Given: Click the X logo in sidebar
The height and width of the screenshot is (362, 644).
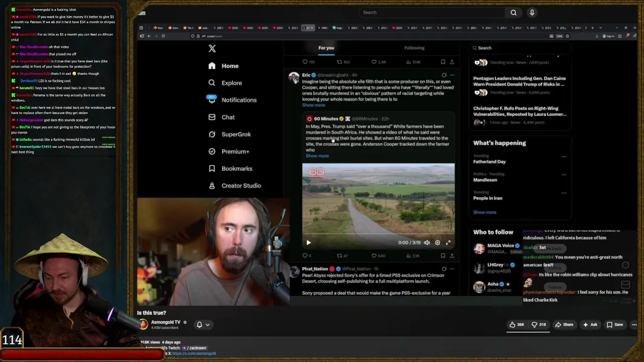Looking at the screenshot, I should pyautogui.click(x=212, y=48).
